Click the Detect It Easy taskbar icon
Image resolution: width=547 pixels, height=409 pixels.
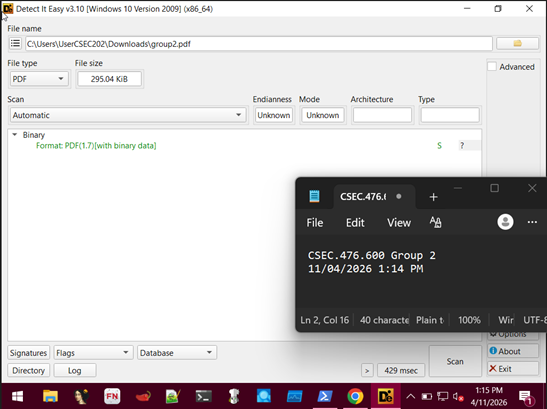coord(385,397)
